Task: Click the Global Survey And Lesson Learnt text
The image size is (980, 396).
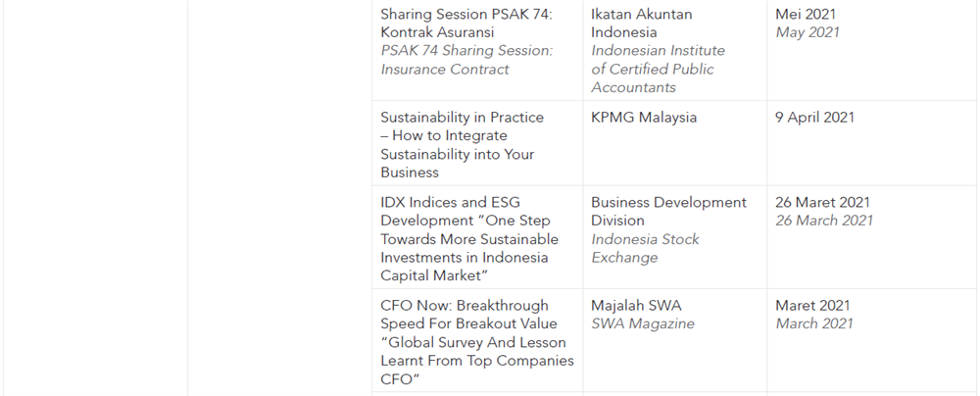Action: [x=477, y=352]
